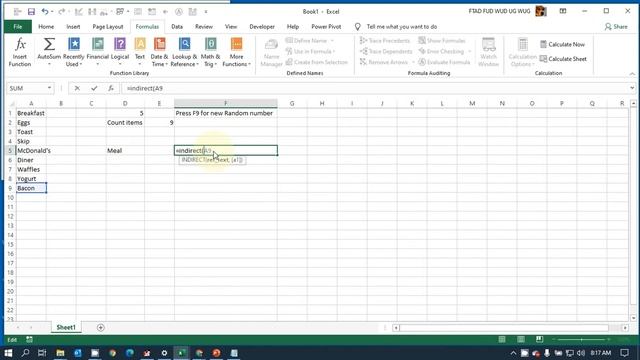Open Ribbon Display Options
This screenshot has height=360, width=640.
pyautogui.click(x=563, y=11)
